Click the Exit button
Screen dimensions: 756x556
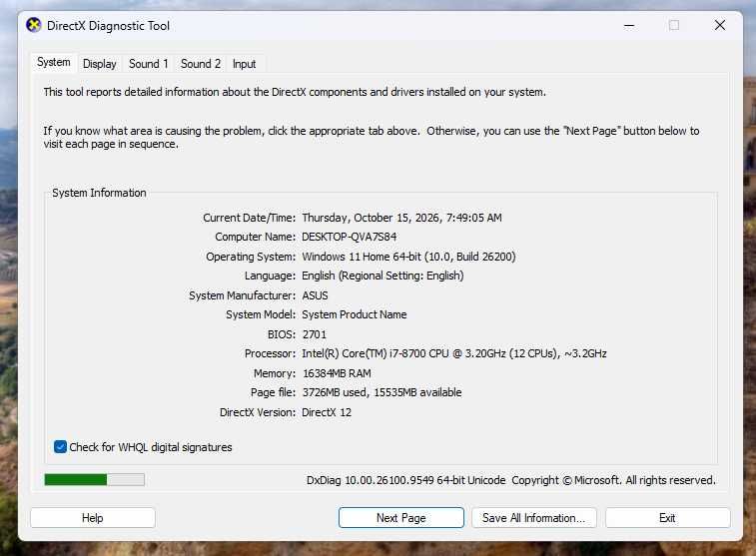click(x=667, y=517)
